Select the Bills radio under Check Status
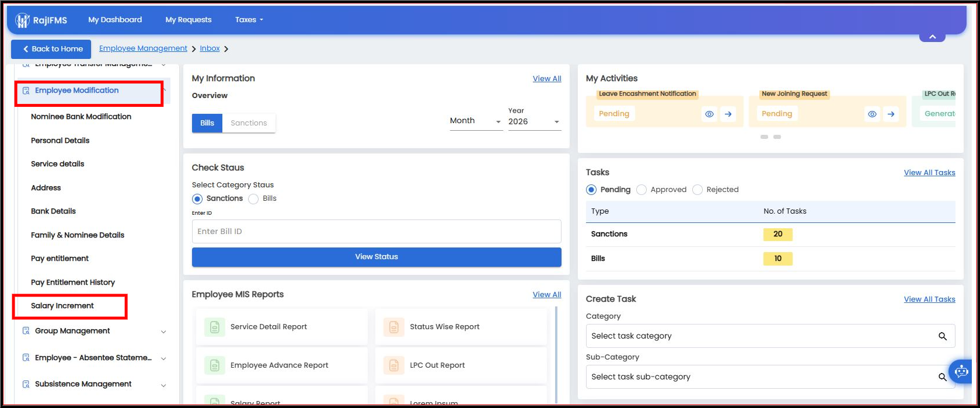Viewport: 980px width, 408px height. click(x=253, y=199)
